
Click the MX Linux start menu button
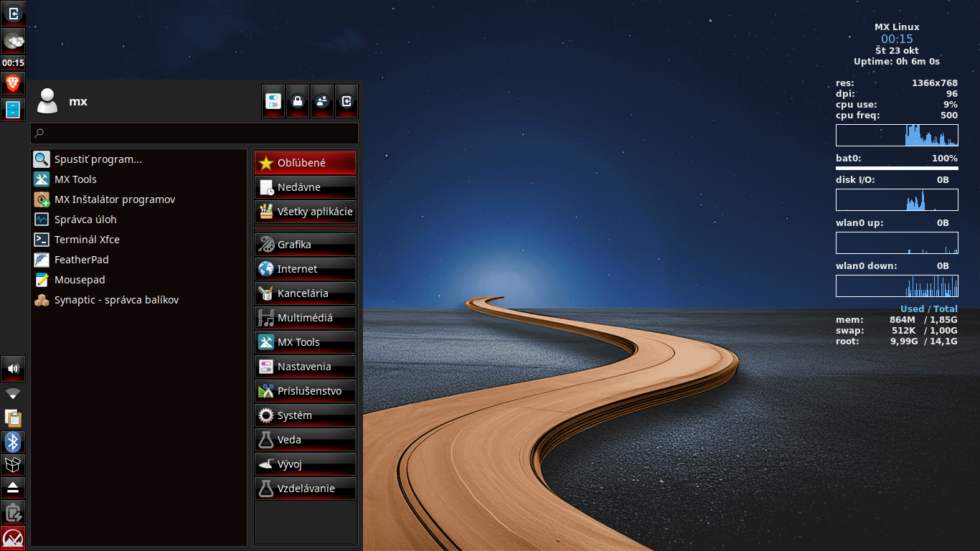[x=13, y=538]
